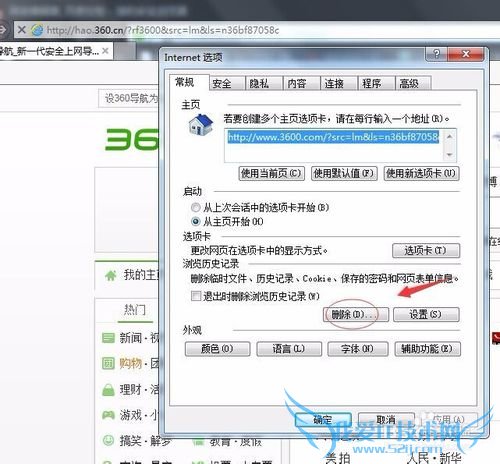Click the homepage house icon
500x464 pixels.
[x=201, y=125]
